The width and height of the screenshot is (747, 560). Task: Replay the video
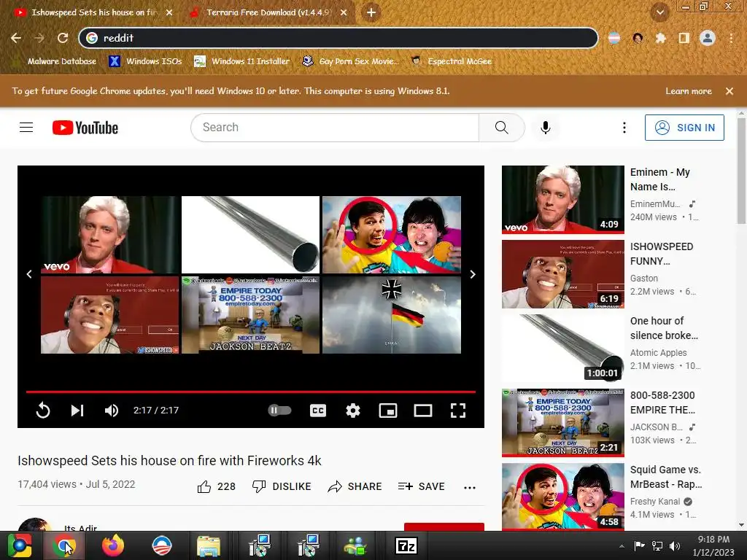click(43, 411)
